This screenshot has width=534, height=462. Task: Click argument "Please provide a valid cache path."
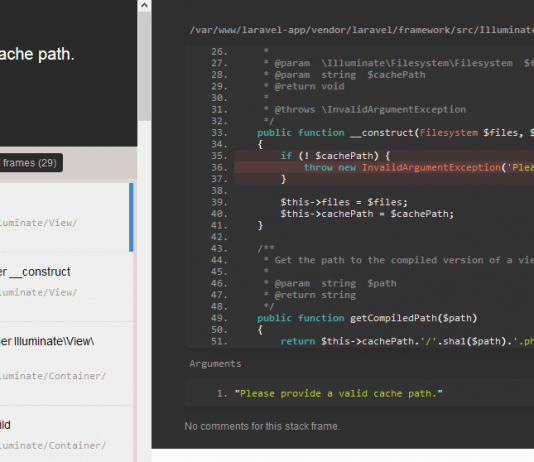339,394
